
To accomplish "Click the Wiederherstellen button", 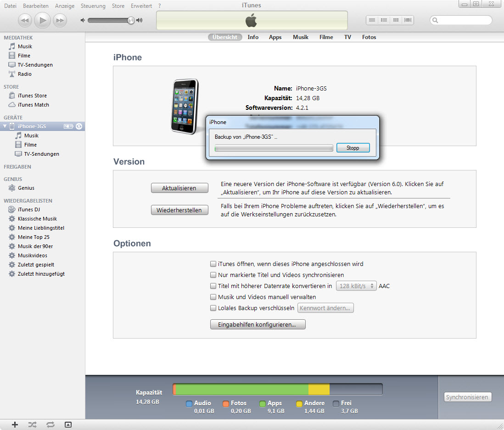I will coord(179,210).
